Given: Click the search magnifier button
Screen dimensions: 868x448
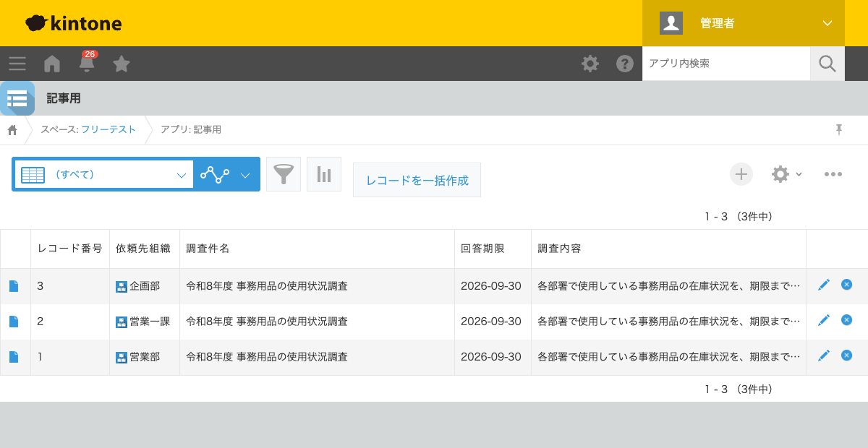Looking at the screenshot, I should [827, 64].
